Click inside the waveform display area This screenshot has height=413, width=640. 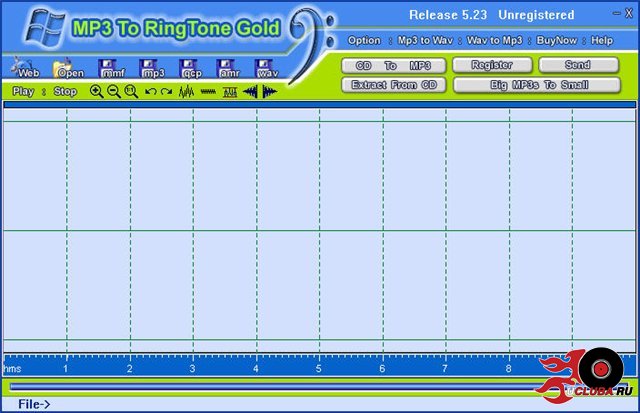[x=320, y=231]
